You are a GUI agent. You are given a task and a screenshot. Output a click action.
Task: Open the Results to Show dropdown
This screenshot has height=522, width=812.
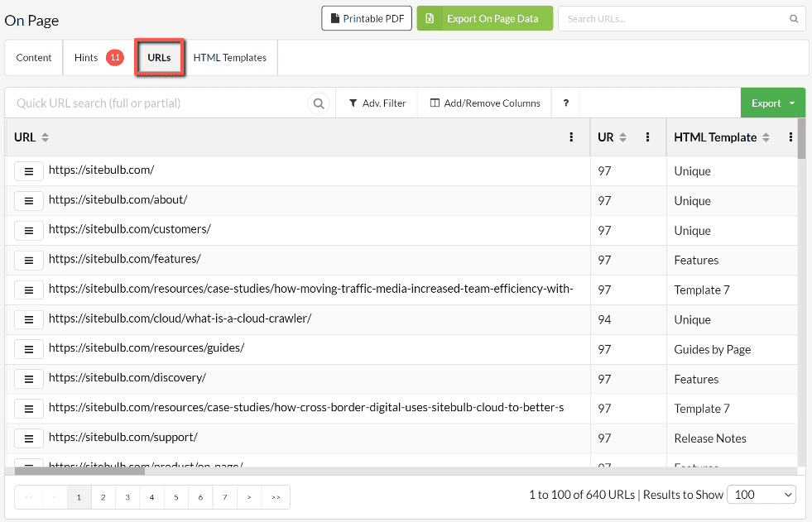[762, 495]
